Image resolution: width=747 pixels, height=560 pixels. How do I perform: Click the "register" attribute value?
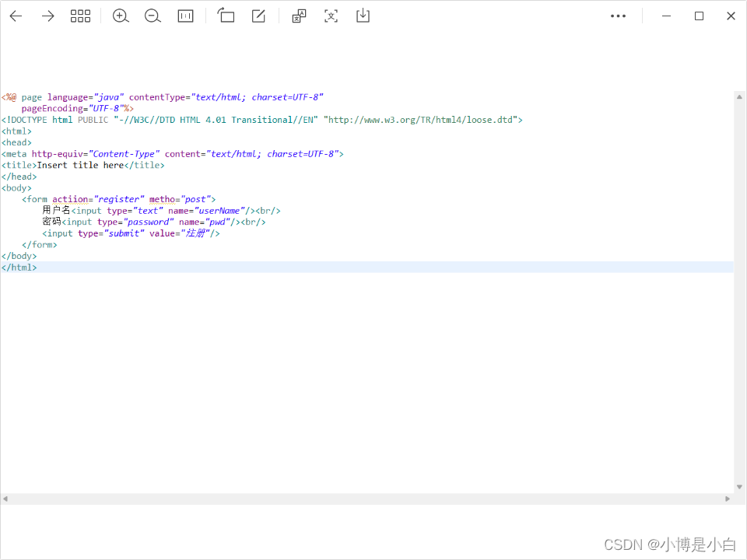119,199
